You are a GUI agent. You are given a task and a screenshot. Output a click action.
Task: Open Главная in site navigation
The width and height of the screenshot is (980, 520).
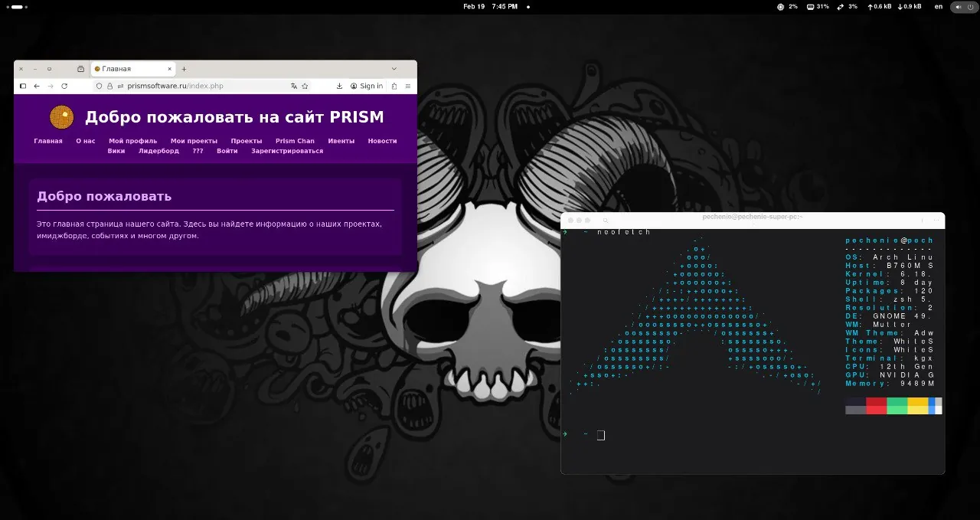coord(48,141)
